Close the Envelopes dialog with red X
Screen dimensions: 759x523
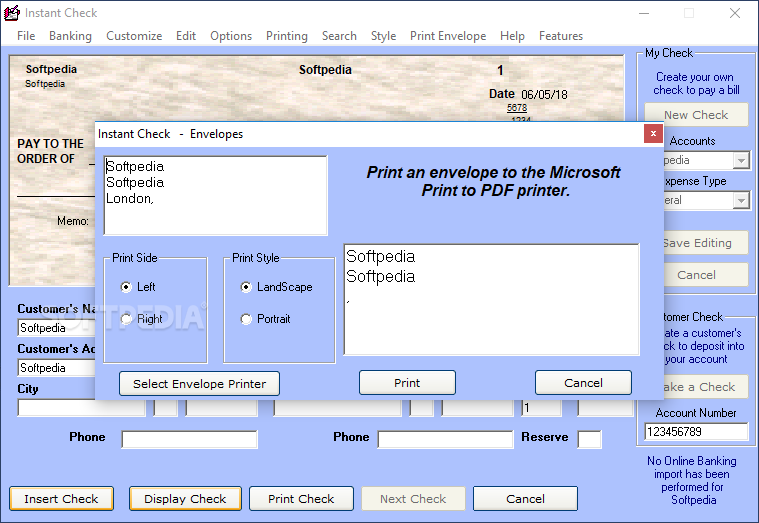[x=653, y=134]
